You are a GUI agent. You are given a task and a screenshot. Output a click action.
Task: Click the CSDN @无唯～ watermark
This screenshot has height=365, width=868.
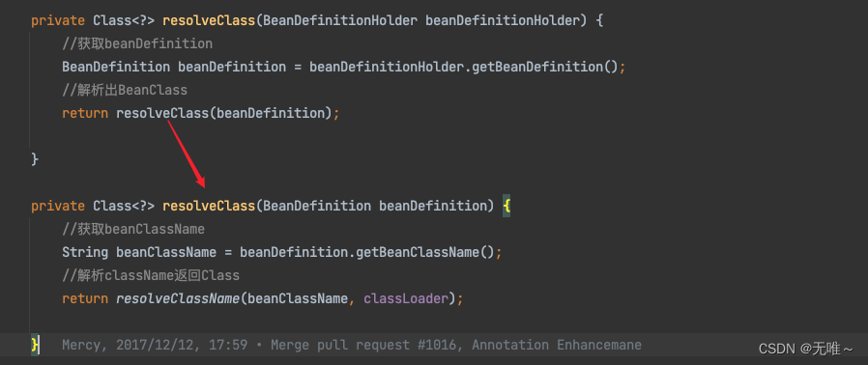tap(806, 349)
